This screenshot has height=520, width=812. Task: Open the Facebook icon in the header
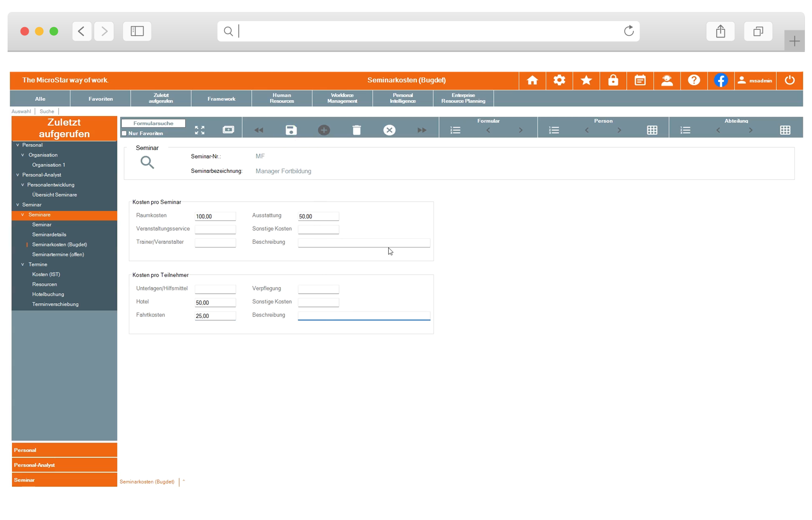pyautogui.click(x=721, y=80)
